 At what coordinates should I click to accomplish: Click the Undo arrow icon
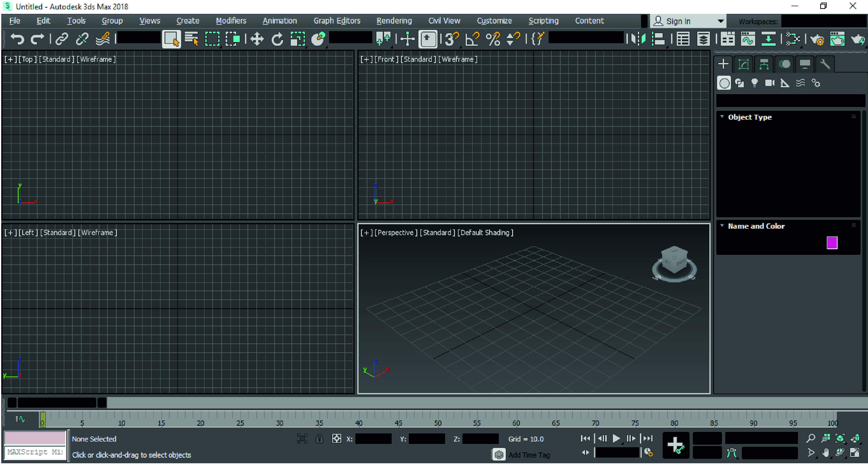point(17,39)
